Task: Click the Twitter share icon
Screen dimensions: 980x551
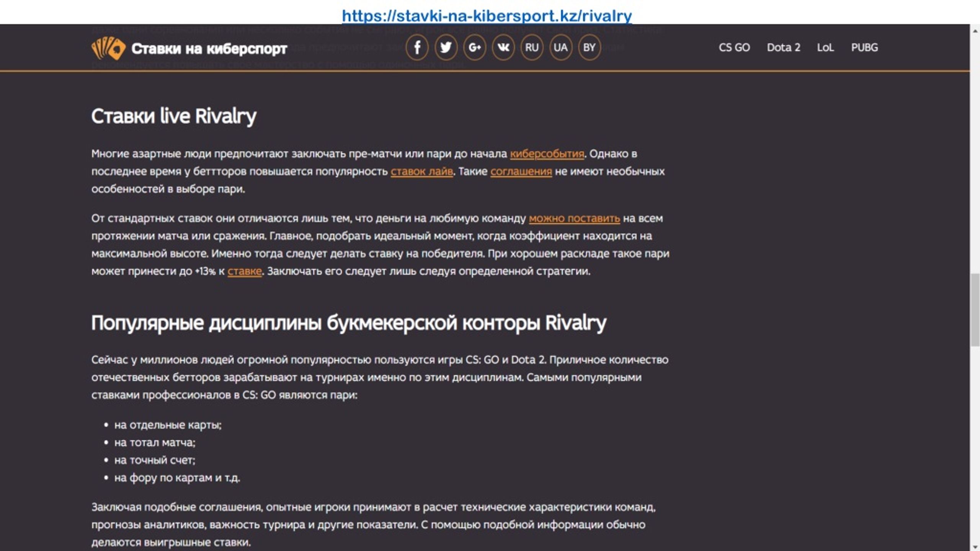Action: [446, 47]
